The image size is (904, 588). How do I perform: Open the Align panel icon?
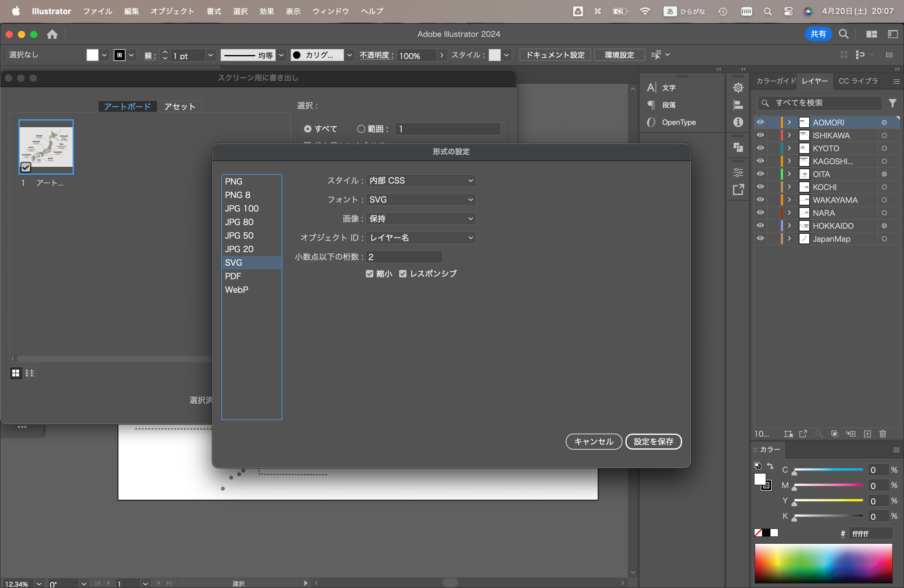(738, 105)
